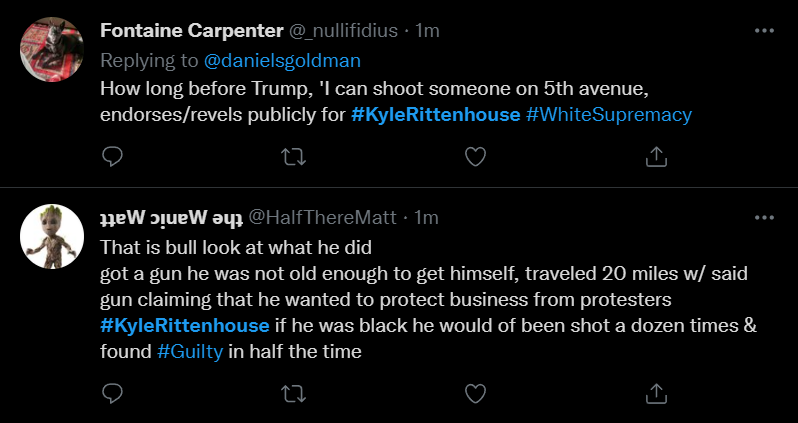Image resolution: width=798 pixels, height=423 pixels.
Task: Reply to Fontaine Carpenter's tweet
Action: pos(113,156)
